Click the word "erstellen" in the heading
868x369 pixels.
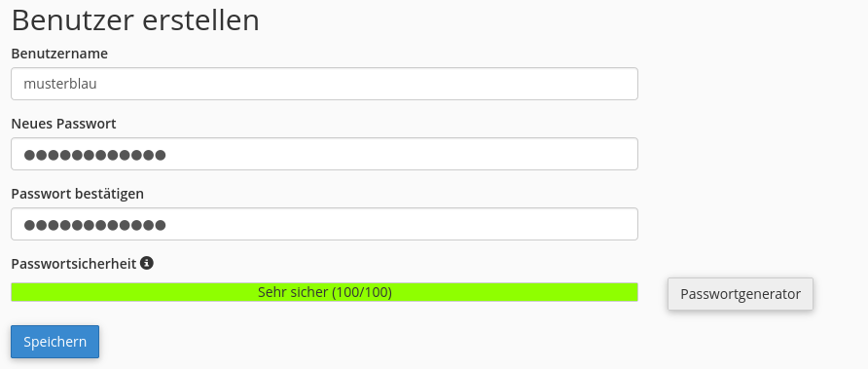point(201,20)
